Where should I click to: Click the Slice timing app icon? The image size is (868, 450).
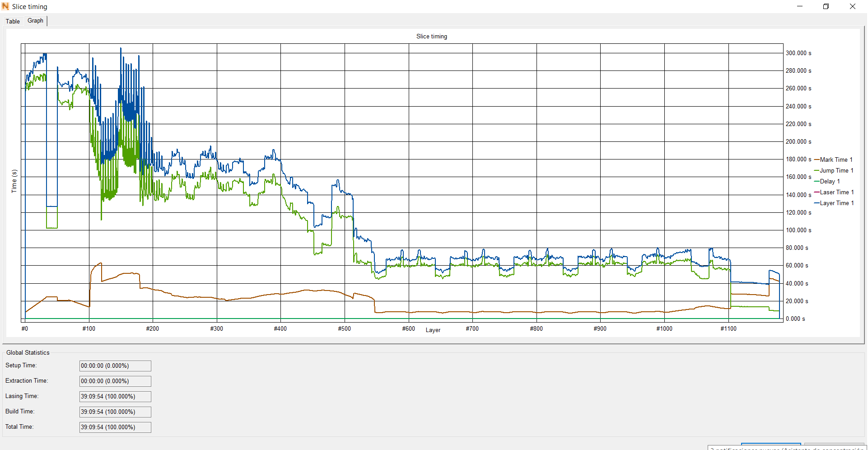[x=5, y=6]
